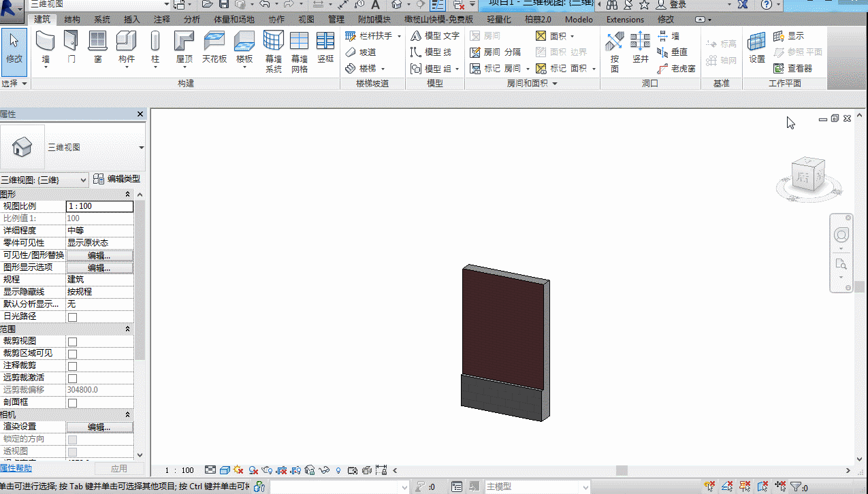868x494 pixels.
Task: Switch to the 注释 ribbon tab
Action: (161, 20)
